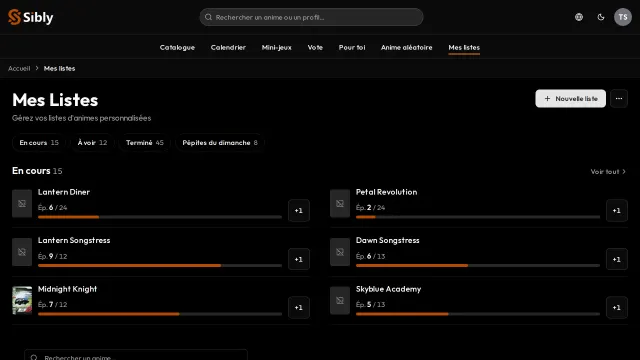Click Midnight Knight progress bar
This screenshot has height=360, width=640.
(x=160, y=314)
